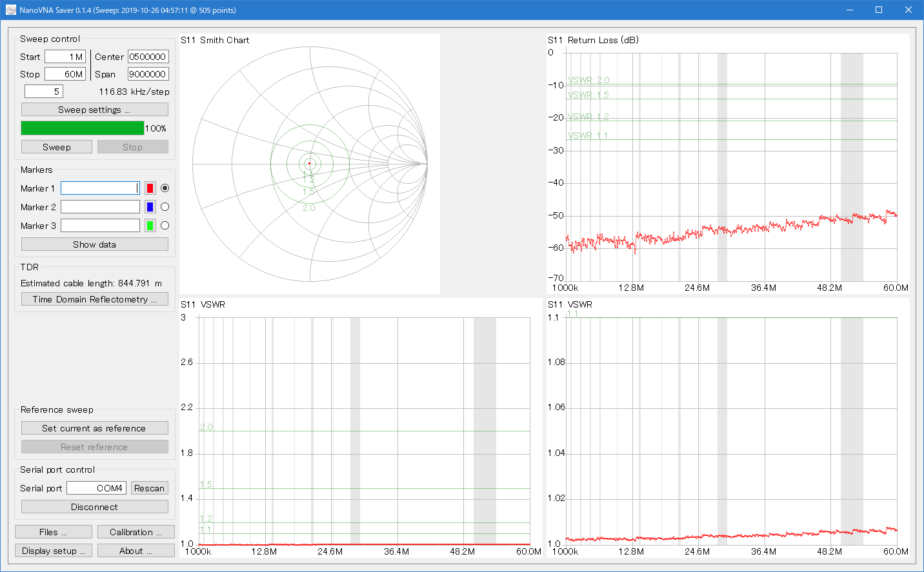924x572 pixels.
Task: Disconnect from the serial device
Action: (x=94, y=507)
